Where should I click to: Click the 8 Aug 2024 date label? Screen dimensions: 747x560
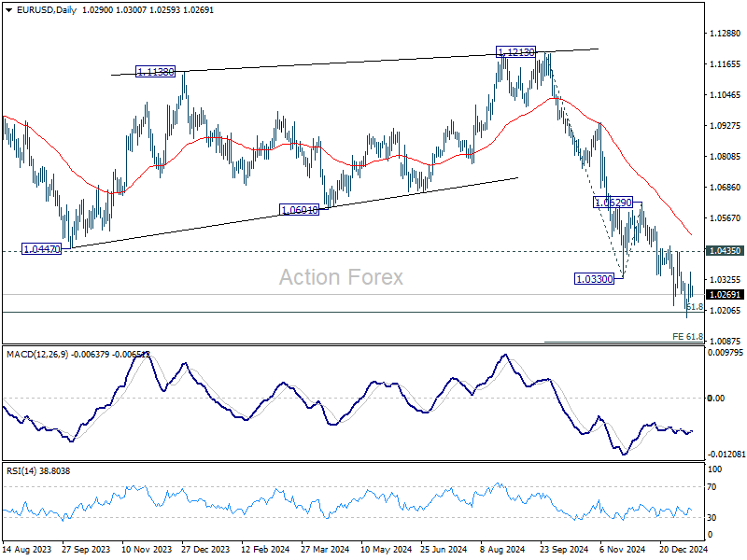point(502,549)
